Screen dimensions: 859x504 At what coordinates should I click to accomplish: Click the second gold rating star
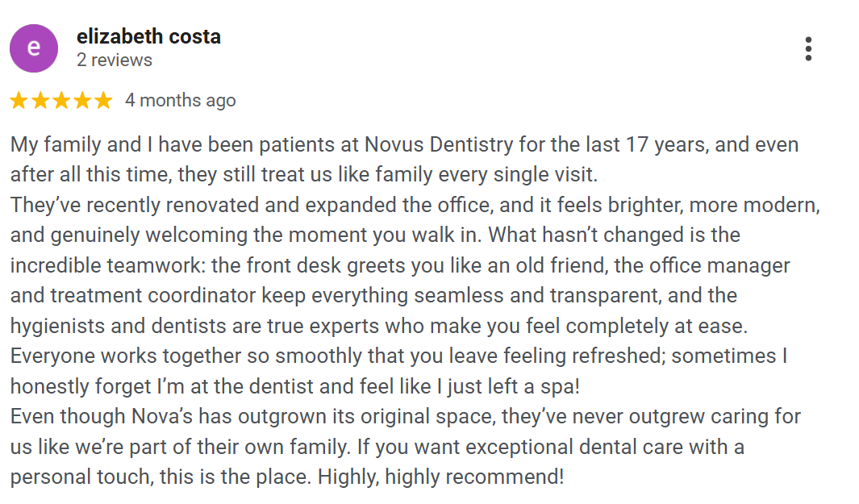click(x=40, y=101)
